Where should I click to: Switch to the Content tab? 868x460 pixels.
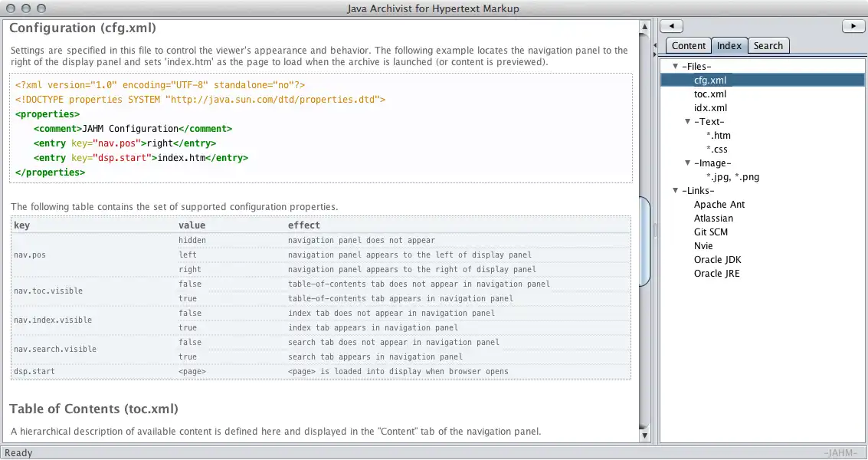[x=689, y=46]
